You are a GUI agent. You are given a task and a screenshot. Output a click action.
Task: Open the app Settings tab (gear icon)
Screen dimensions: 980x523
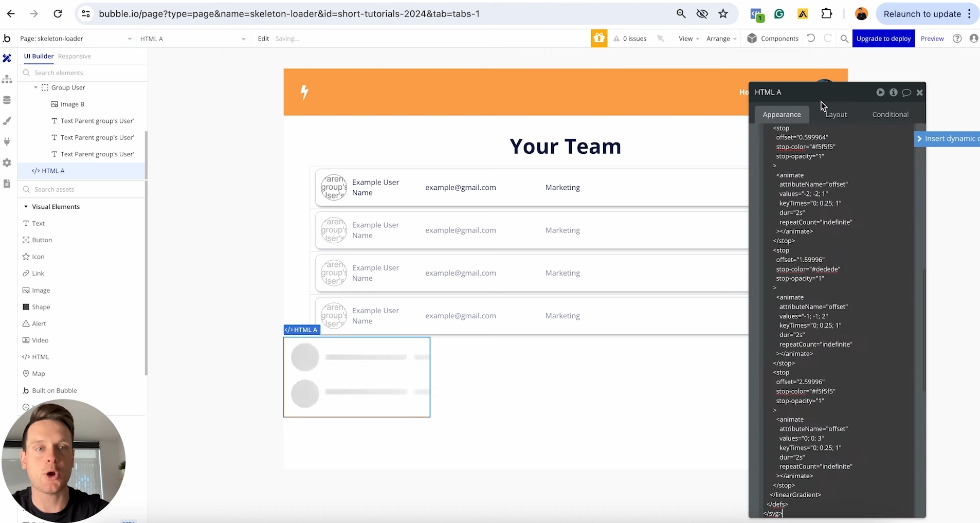point(7,163)
